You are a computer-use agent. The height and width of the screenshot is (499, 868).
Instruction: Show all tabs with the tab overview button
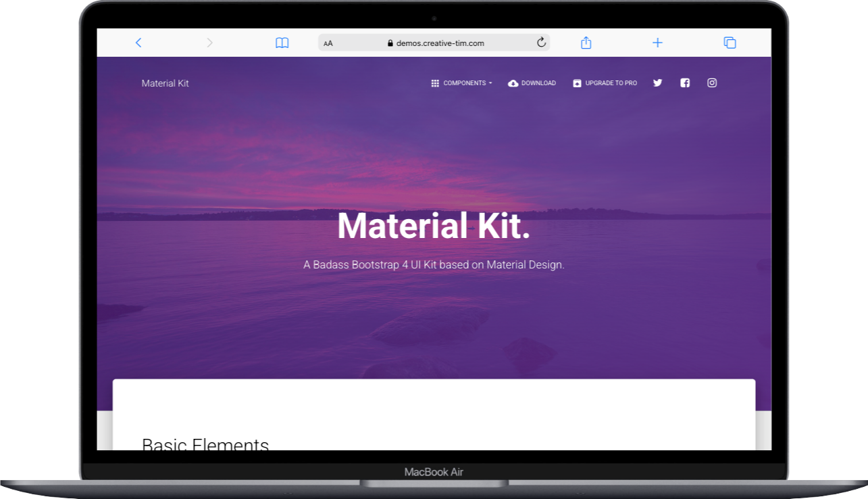coord(730,42)
